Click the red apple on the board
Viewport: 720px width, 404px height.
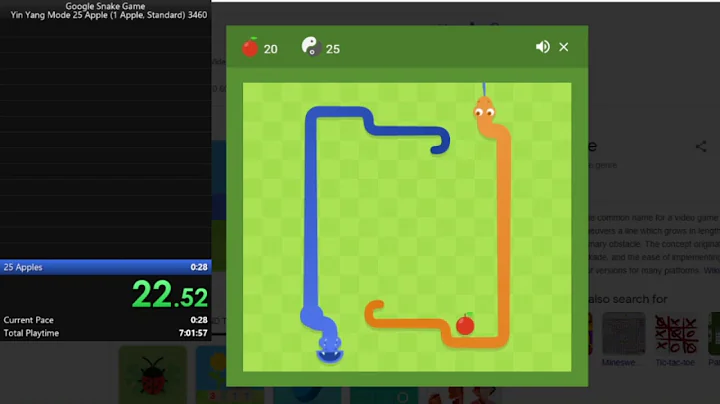pos(465,324)
